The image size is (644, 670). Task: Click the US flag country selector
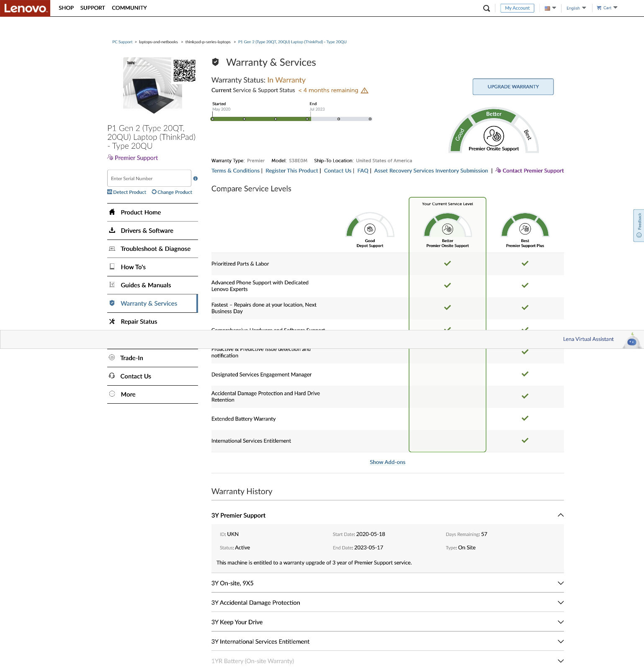pos(550,8)
